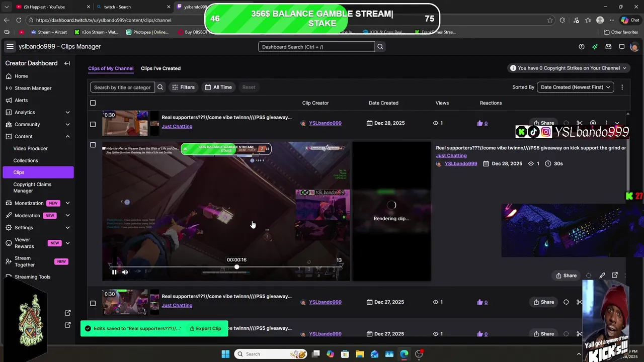The width and height of the screenshot is (644, 362).
Task: Open Copyright Claims Manager
Action: [32, 188]
